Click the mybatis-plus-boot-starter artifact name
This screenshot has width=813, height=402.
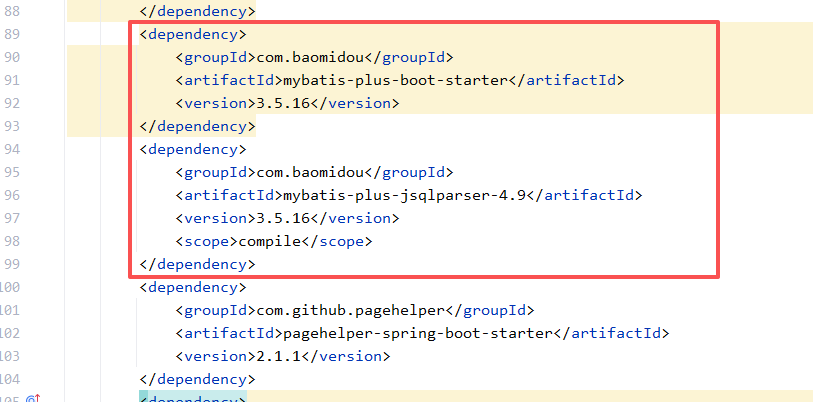(x=396, y=80)
